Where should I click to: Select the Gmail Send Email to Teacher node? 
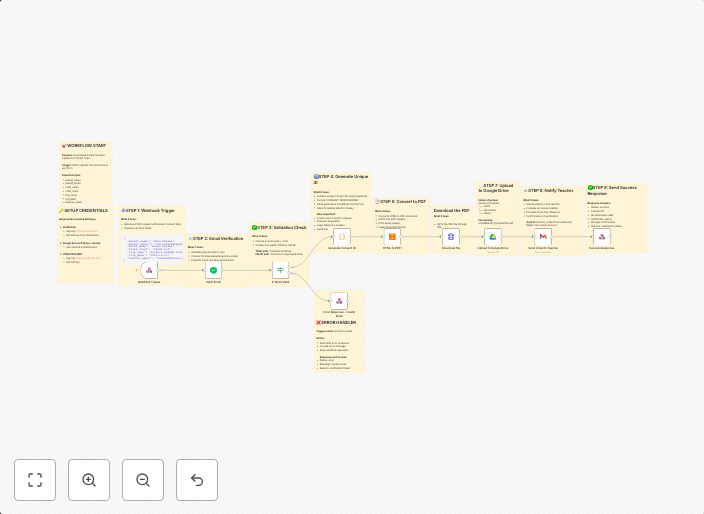(x=543, y=237)
